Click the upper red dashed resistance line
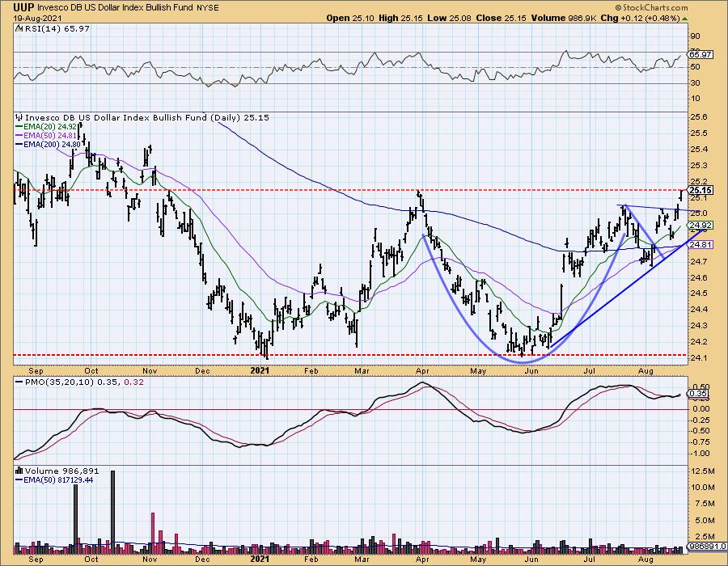Image resolution: width=728 pixels, height=566 pixels. tap(350, 190)
